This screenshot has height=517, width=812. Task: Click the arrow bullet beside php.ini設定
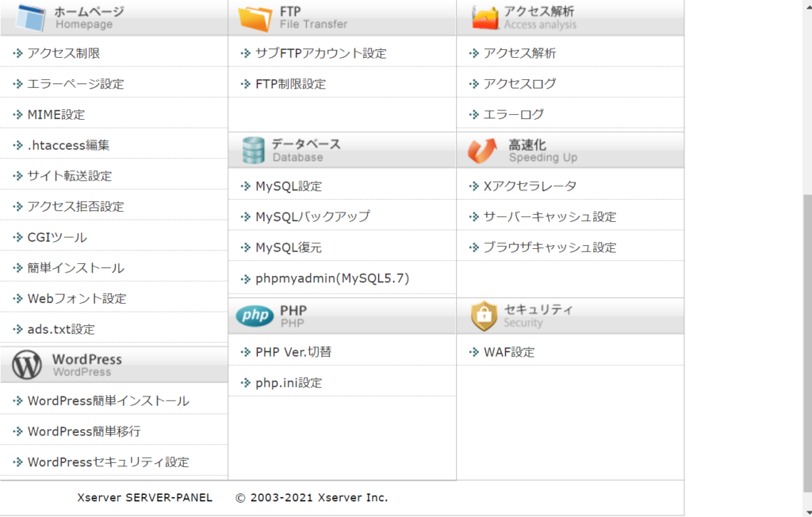point(246,383)
